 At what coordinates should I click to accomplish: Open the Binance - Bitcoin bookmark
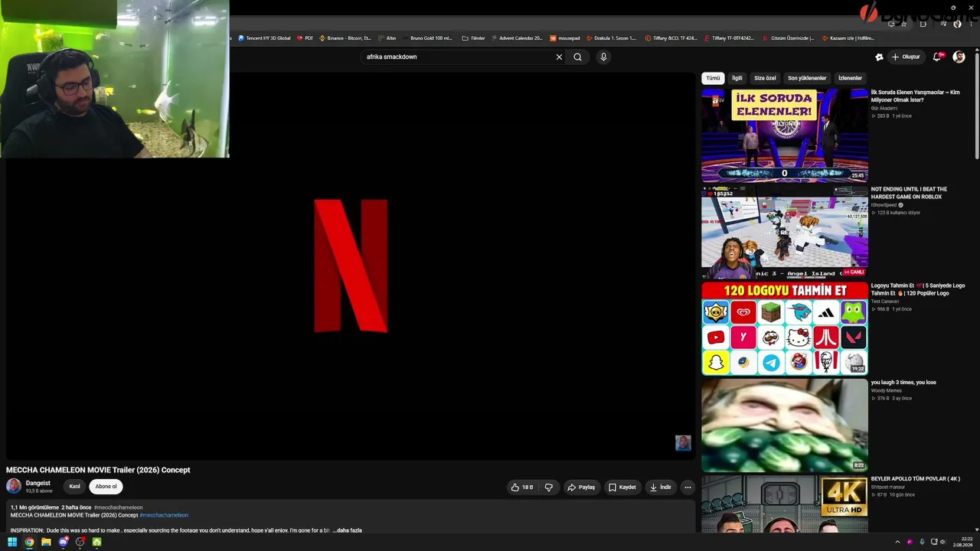(345, 38)
